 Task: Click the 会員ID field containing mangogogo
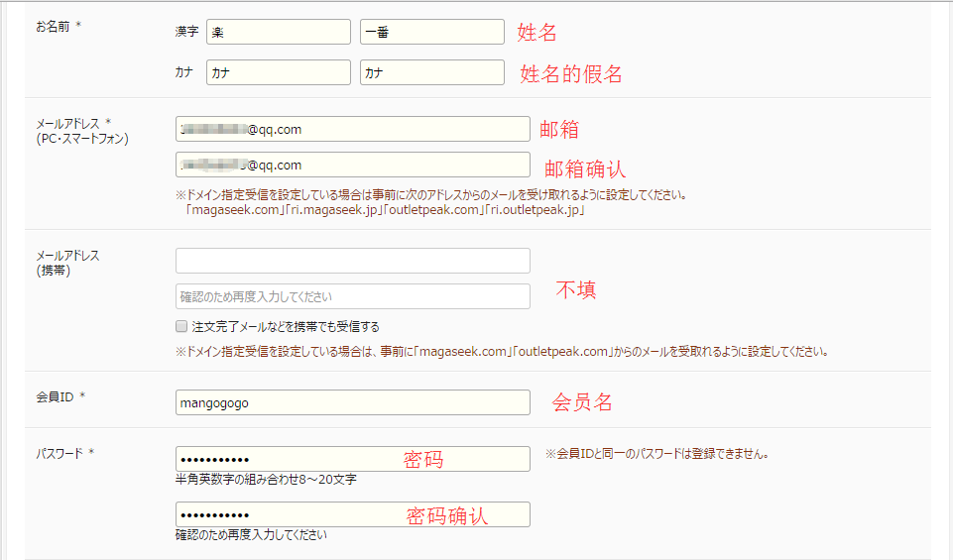click(353, 402)
